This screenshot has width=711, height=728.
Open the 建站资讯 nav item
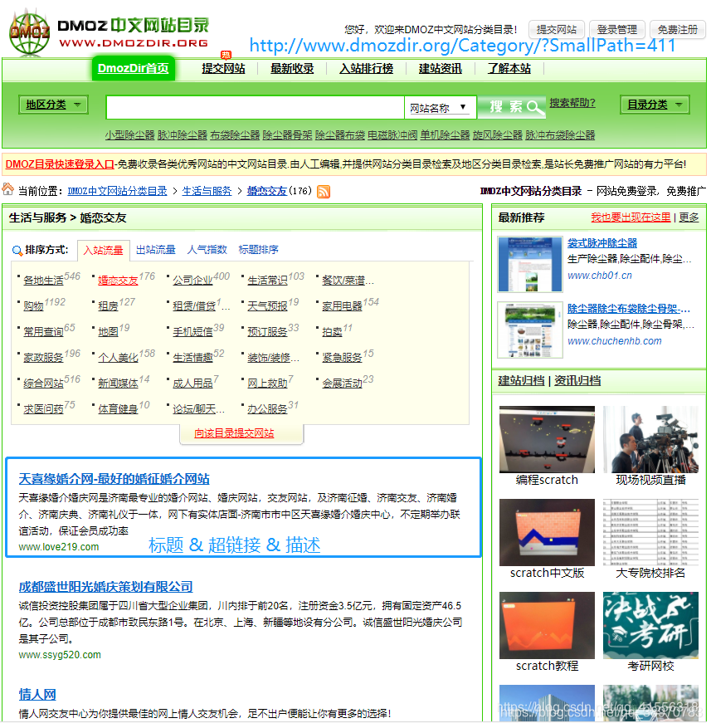[x=441, y=69]
